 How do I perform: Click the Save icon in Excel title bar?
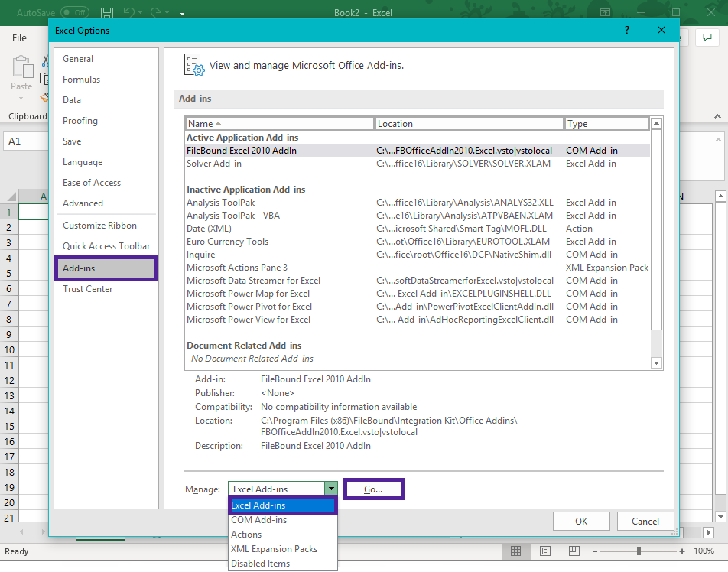coord(107,12)
